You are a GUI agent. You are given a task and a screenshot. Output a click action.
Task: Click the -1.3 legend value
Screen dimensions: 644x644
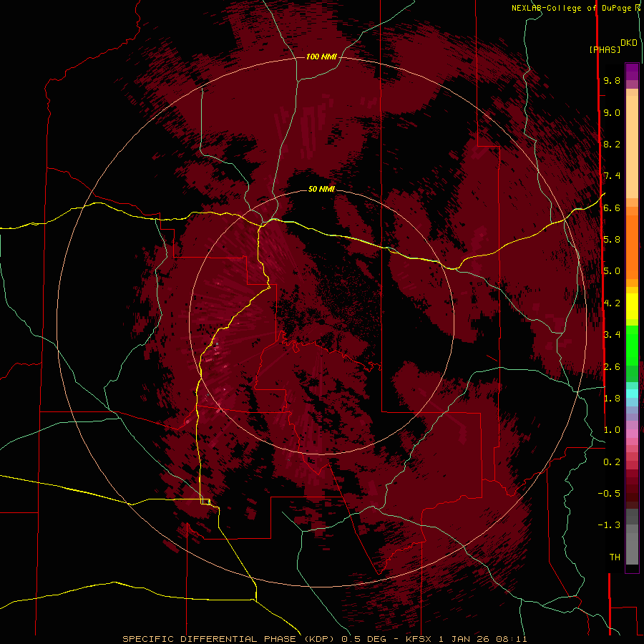pos(609,525)
